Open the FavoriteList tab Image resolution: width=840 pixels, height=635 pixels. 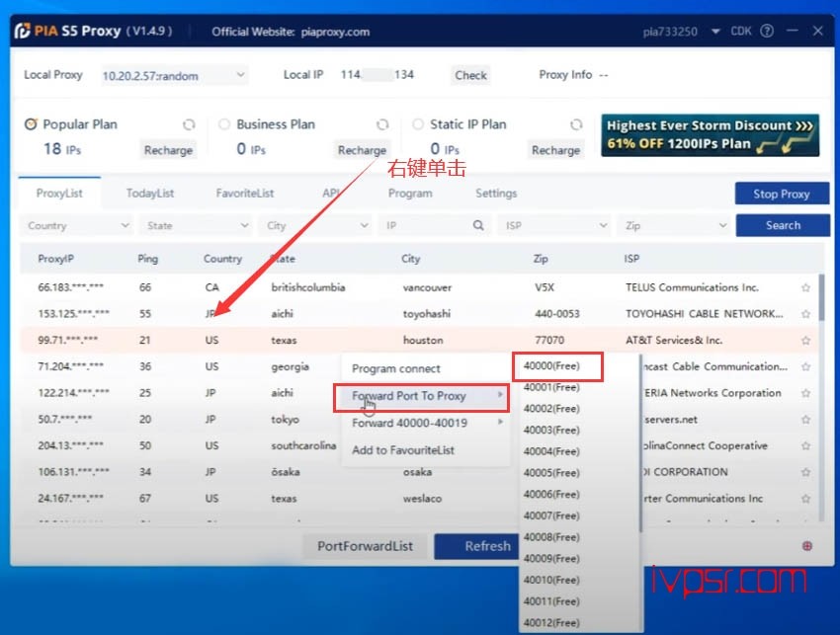(245, 194)
